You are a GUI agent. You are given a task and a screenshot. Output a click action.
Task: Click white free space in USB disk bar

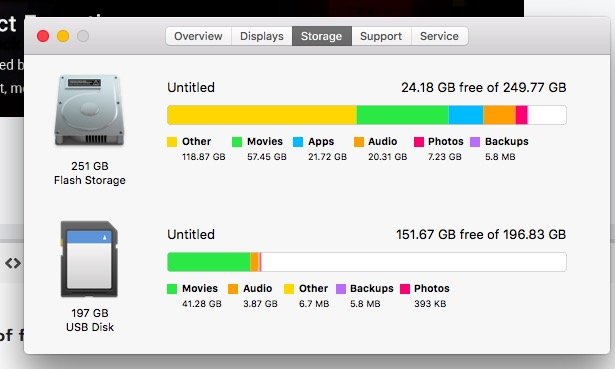pyautogui.click(x=414, y=262)
